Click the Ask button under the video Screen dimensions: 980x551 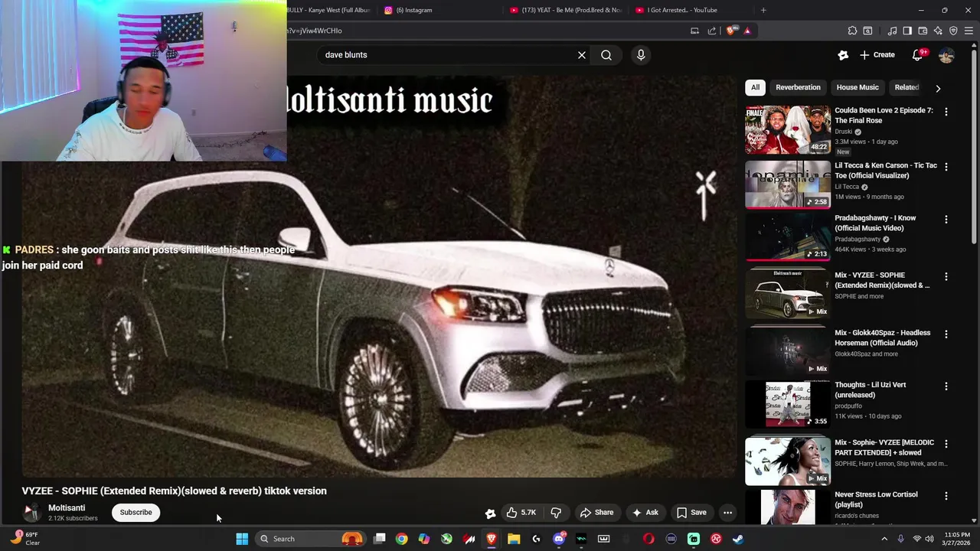[645, 512]
